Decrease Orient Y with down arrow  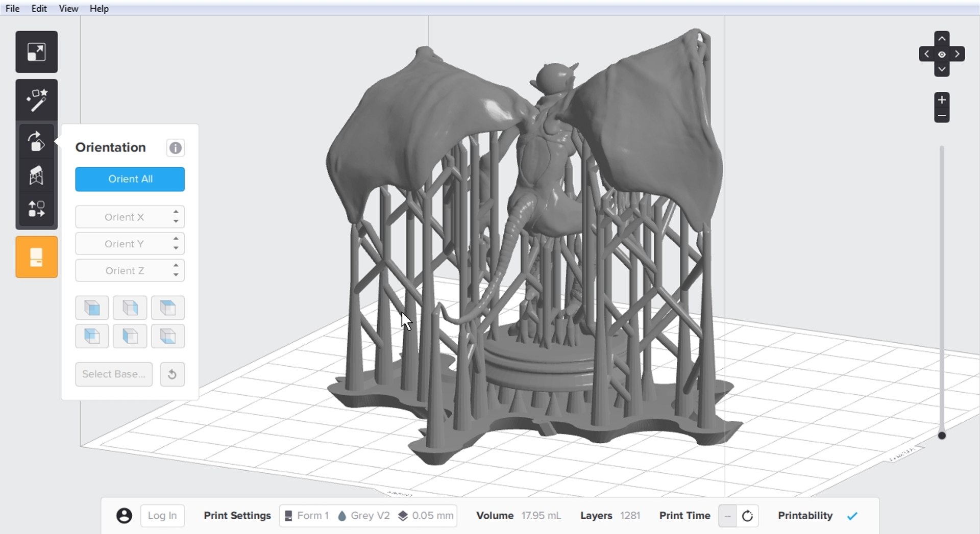tap(176, 248)
